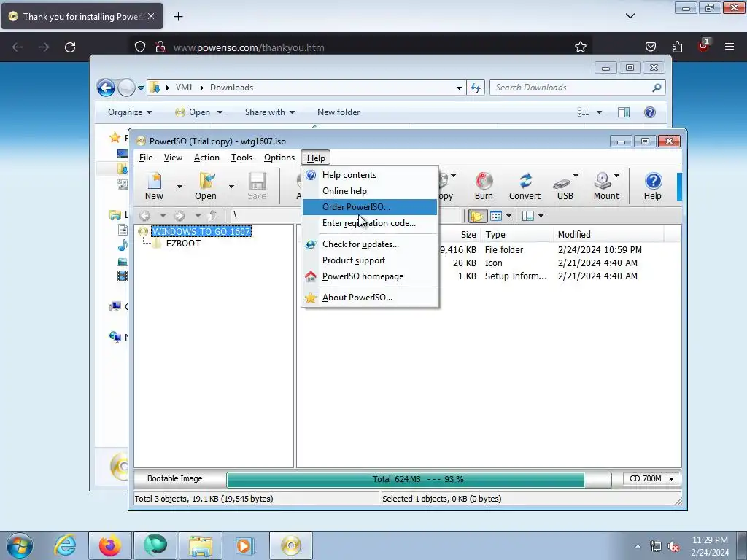Expand the Open button dropdown arrow
Viewport: 747px width, 560px height.
click(231, 186)
